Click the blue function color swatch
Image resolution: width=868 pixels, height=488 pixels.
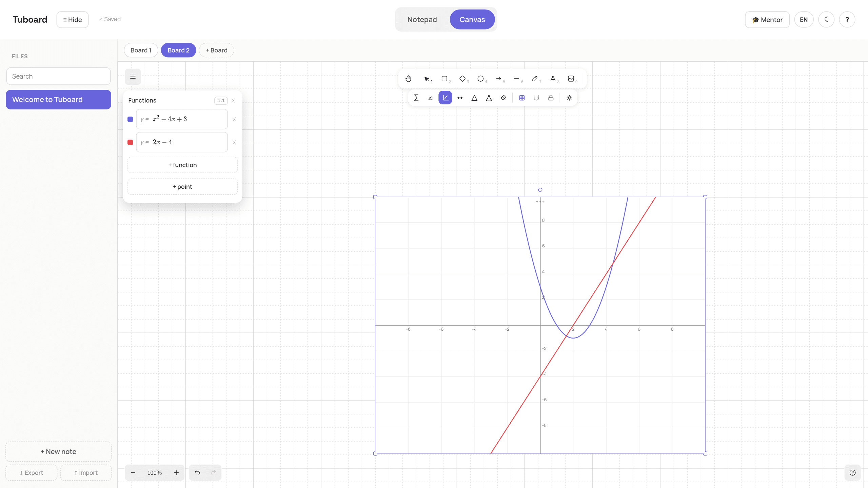pyautogui.click(x=130, y=119)
